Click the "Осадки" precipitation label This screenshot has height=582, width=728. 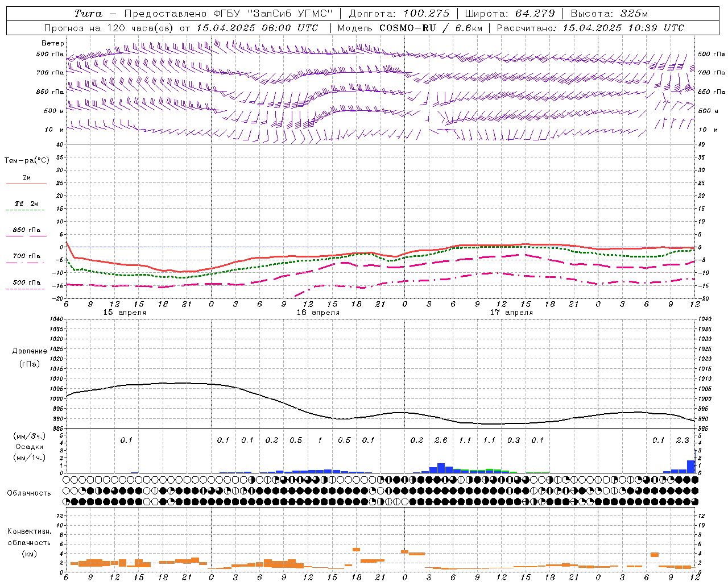(x=30, y=447)
